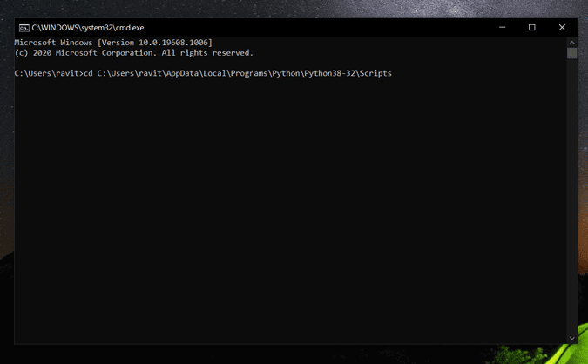Click the scrollbar up arrow

click(x=572, y=42)
